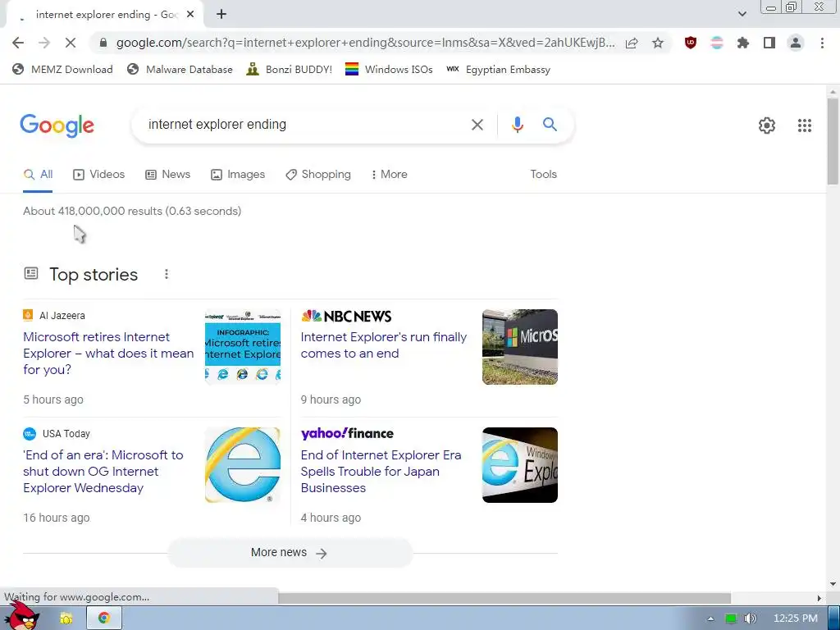This screenshot has height=630, width=840.
Task: Click the address bar URL
Action: click(x=365, y=43)
